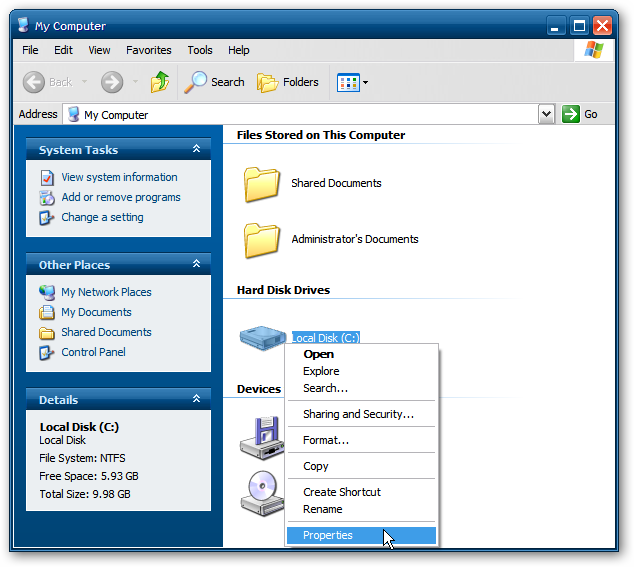This screenshot has width=634, height=567.
Task: Select the Shared Documents folder icon
Action: (x=262, y=184)
